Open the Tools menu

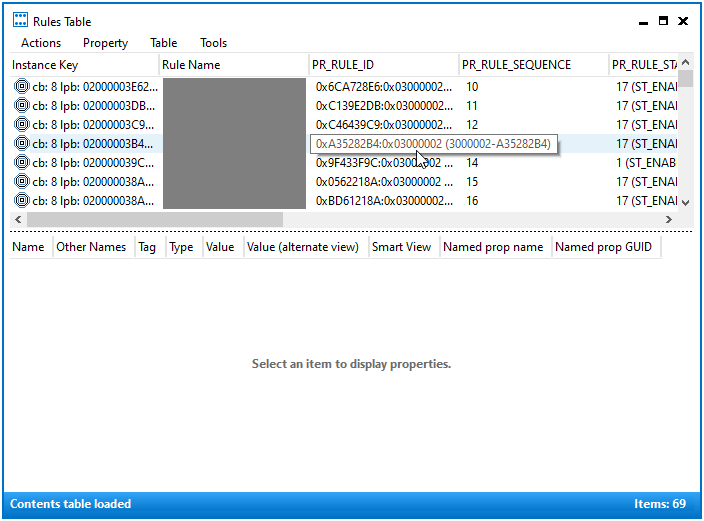(x=213, y=43)
